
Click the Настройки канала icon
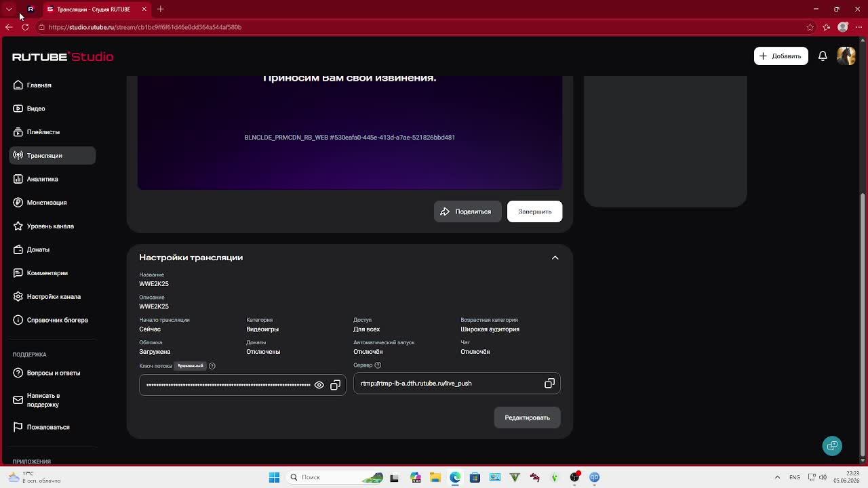(x=18, y=296)
